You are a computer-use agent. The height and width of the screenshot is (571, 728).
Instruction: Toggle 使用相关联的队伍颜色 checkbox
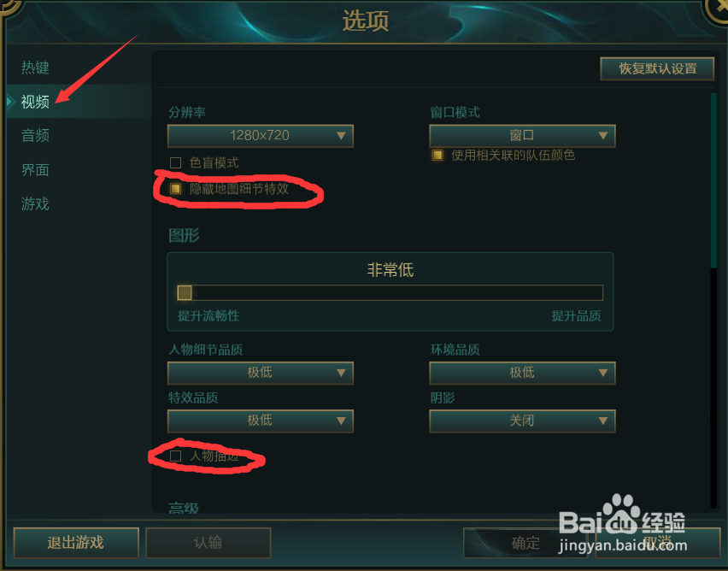click(437, 155)
